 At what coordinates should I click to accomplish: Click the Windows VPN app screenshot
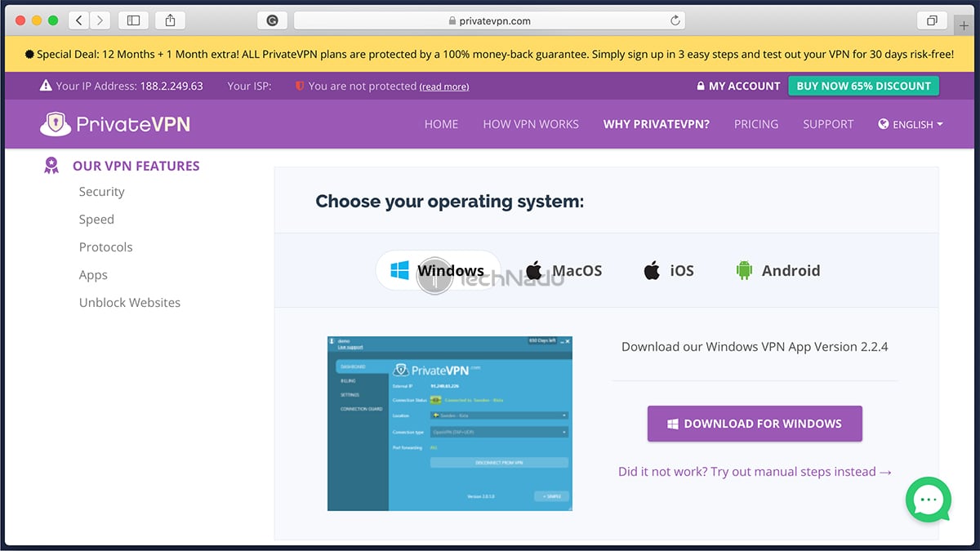click(x=448, y=423)
